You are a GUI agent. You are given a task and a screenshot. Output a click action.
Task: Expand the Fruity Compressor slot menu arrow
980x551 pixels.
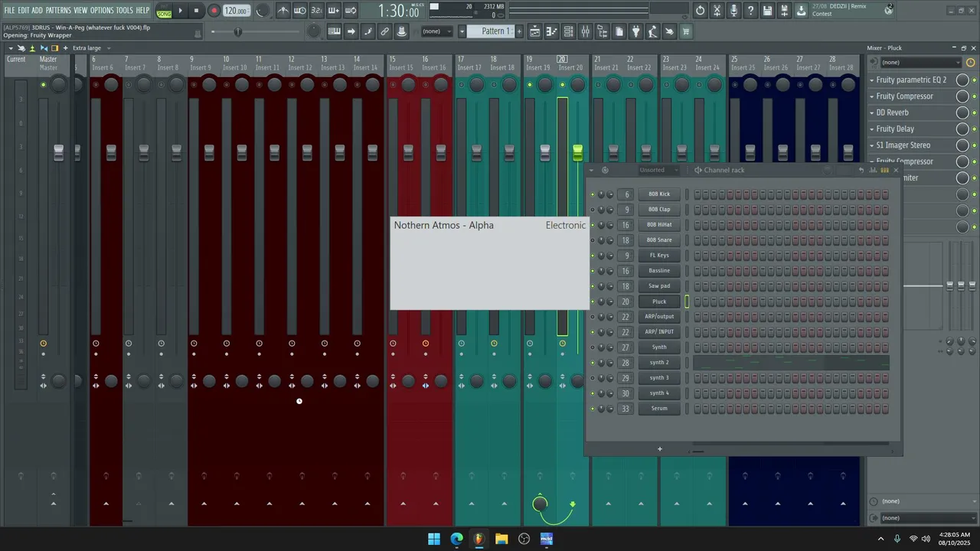point(872,96)
